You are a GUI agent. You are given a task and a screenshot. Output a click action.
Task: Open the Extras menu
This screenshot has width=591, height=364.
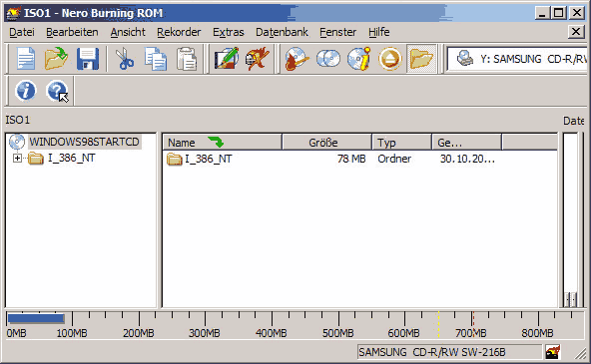(x=229, y=32)
